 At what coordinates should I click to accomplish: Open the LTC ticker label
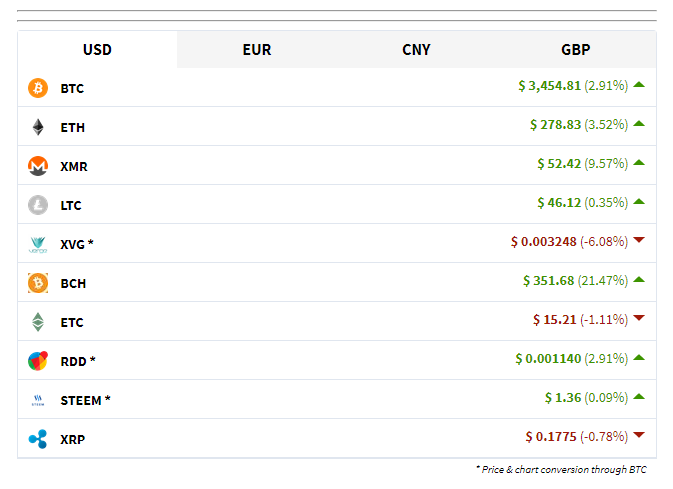pyautogui.click(x=71, y=206)
